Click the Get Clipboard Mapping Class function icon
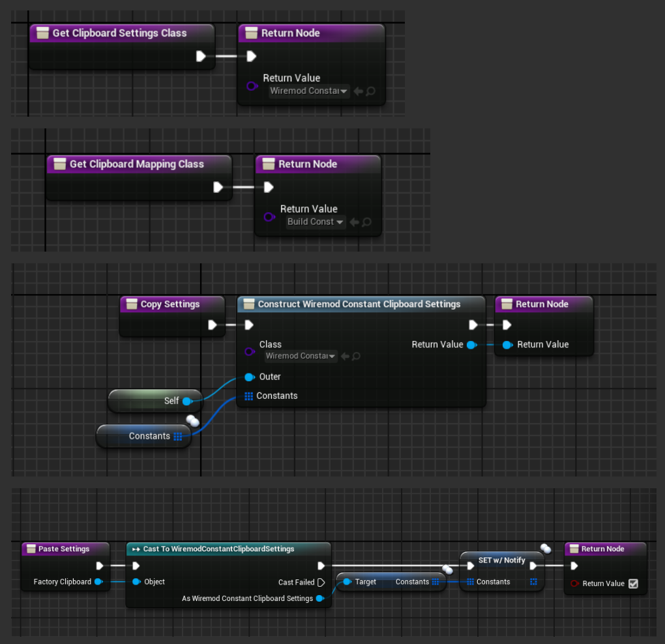This screenshot has height=644, width=665. 60,164
